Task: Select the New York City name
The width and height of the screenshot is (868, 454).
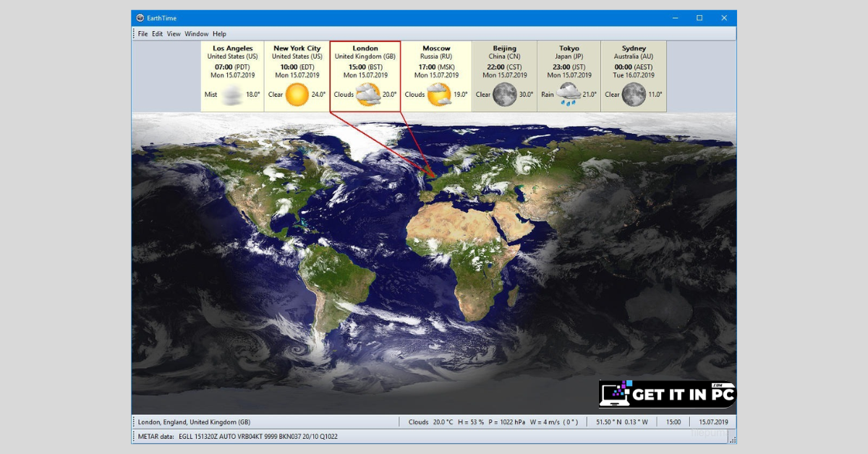Action: 297,48
